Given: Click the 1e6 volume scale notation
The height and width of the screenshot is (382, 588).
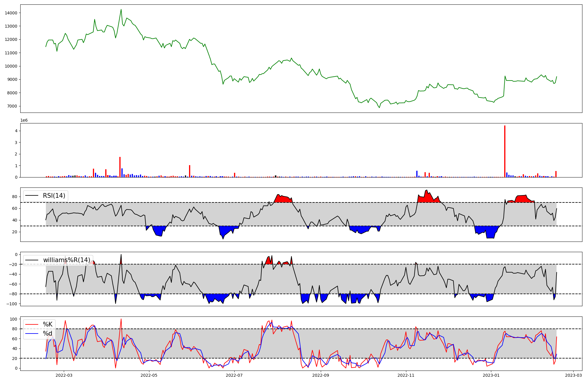Looking at the screenshot, I should (24, 120).
